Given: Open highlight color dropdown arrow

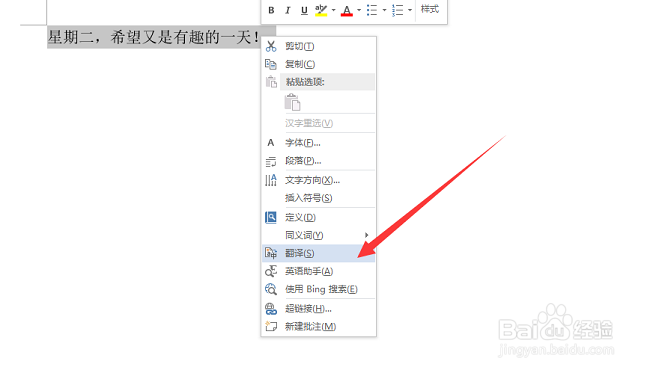Looking at the screenshot, I should pyautogui.click(x=333, y=10).
